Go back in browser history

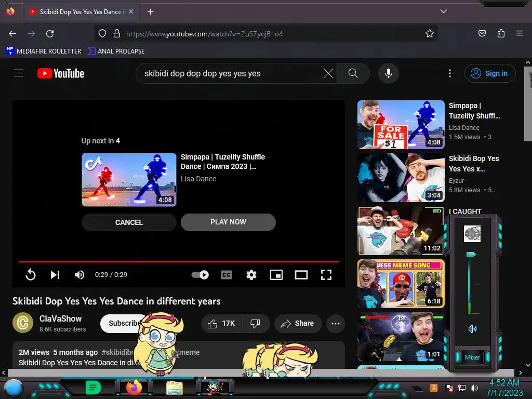(x=12, y=34)
